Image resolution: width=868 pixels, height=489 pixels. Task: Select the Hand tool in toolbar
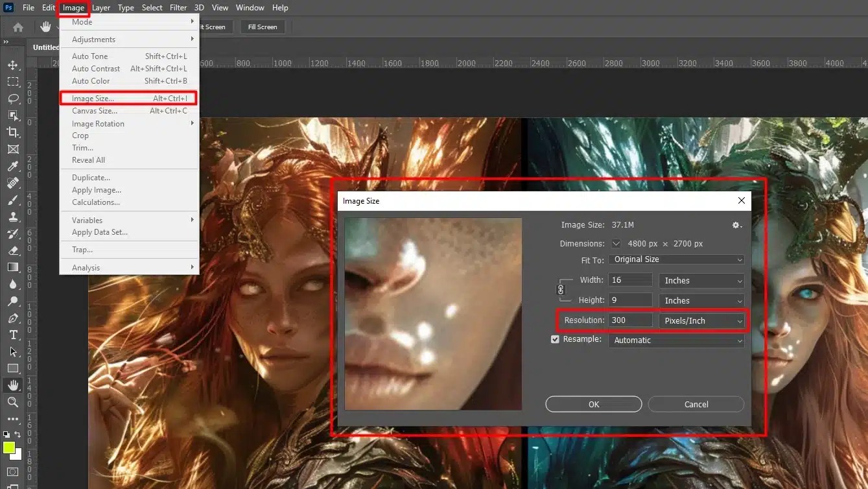coord(12,385)
